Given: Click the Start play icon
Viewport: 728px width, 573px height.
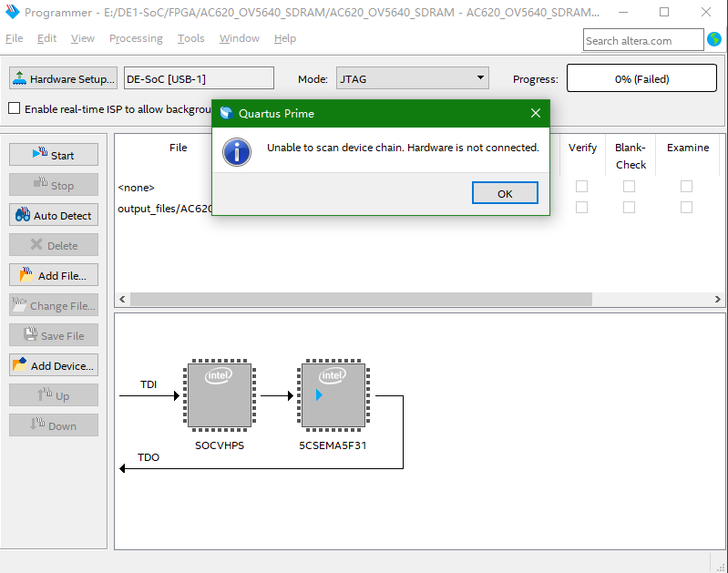Looking at the screenshot, I should point(40,152).
